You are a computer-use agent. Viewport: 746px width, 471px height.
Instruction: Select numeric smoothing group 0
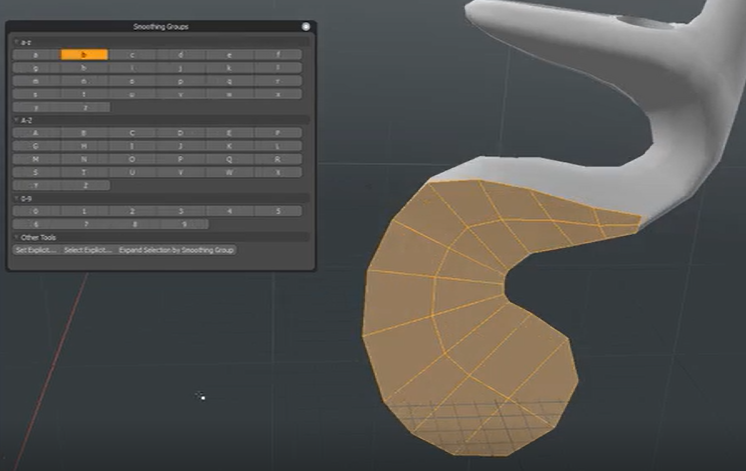pos(36,211)
